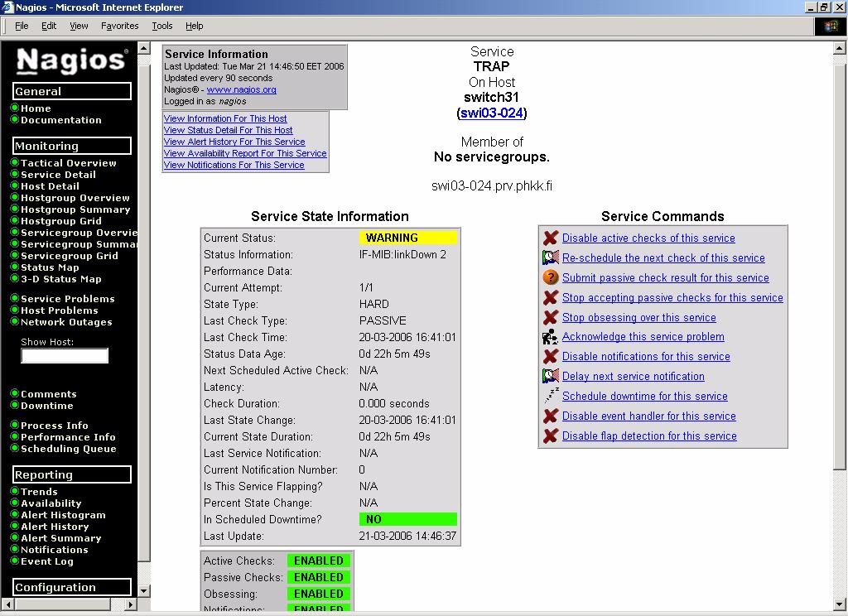
Task: Click the Status Information value IF-MIB:linkDown 2
Action: click(x=402, y=255)
